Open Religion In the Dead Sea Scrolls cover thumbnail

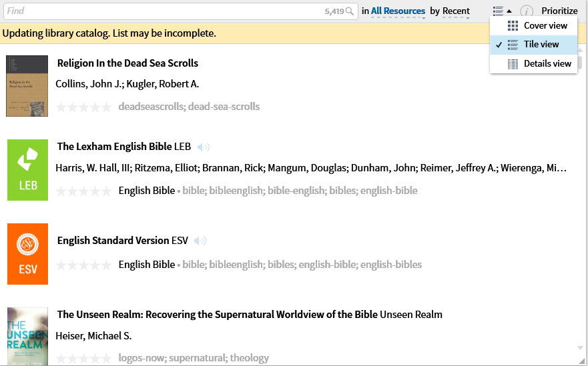click(x=27, y=86)
